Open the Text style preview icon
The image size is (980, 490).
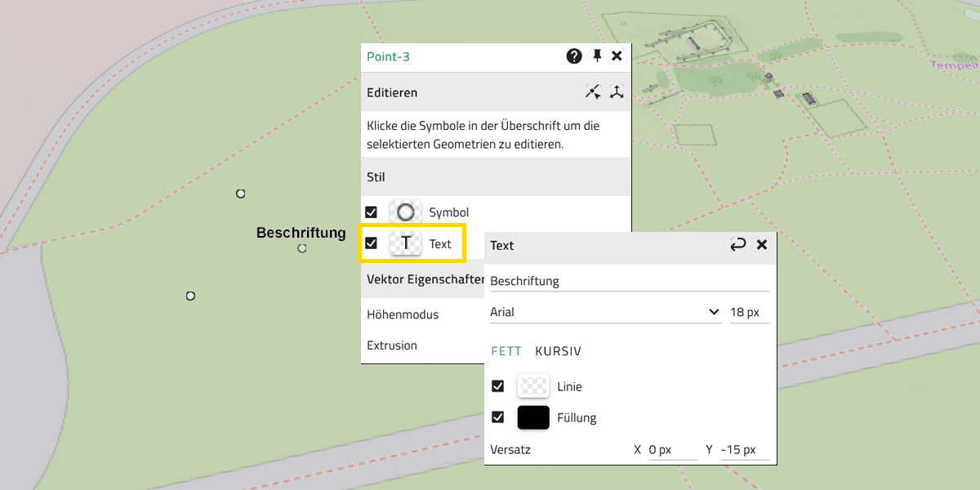click(x=405, y=243)
